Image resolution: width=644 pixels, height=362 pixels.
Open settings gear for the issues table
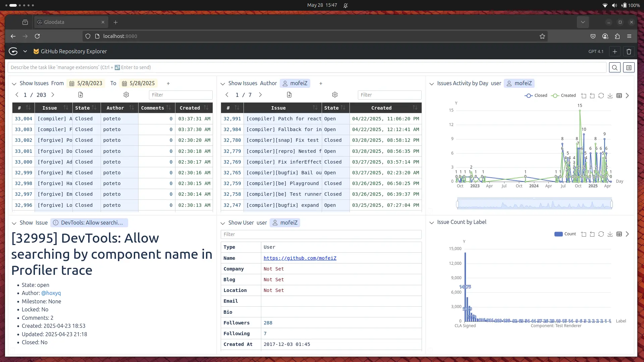[x=126, y=95]
